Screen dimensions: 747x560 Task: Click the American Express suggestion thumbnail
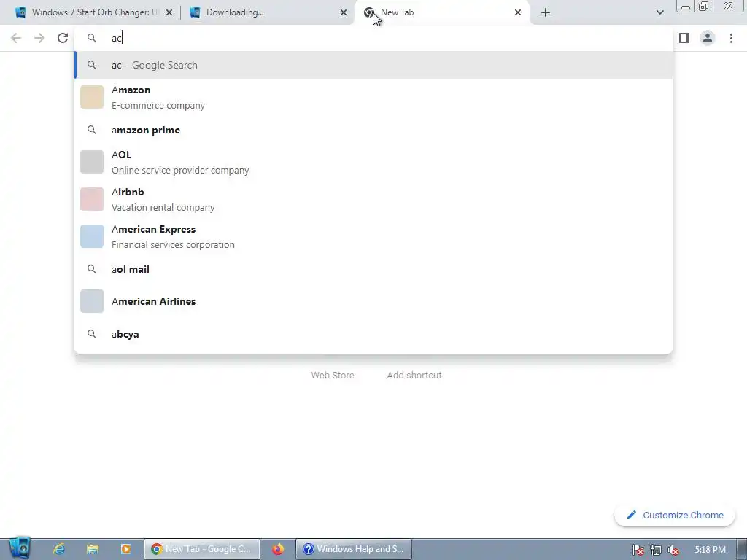tap(92, 236)
